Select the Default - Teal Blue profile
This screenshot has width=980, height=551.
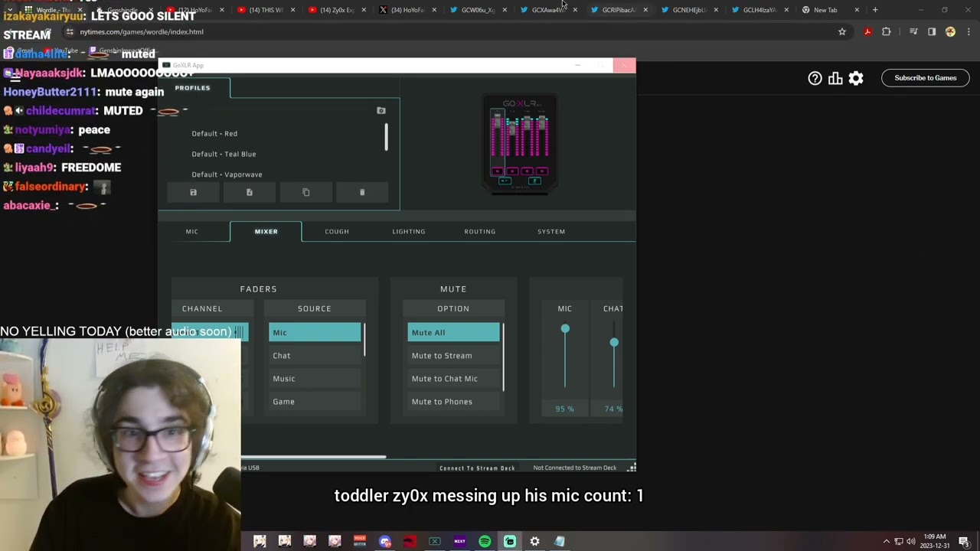(224, 154)
